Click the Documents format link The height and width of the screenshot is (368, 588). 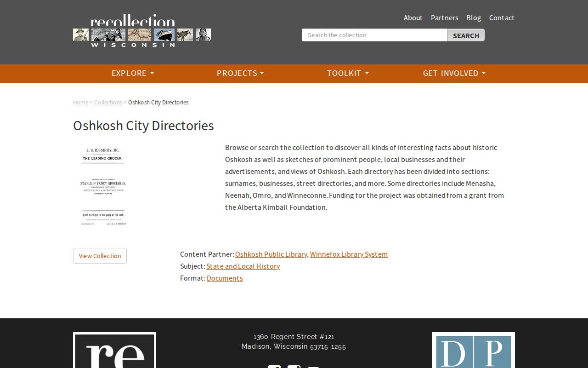(x=225, y=278)
